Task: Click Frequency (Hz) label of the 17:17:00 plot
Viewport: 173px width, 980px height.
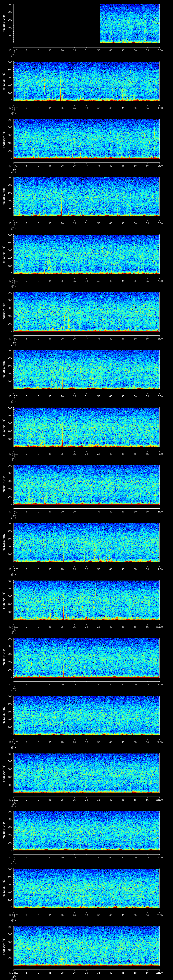Action: pos(4,485)
